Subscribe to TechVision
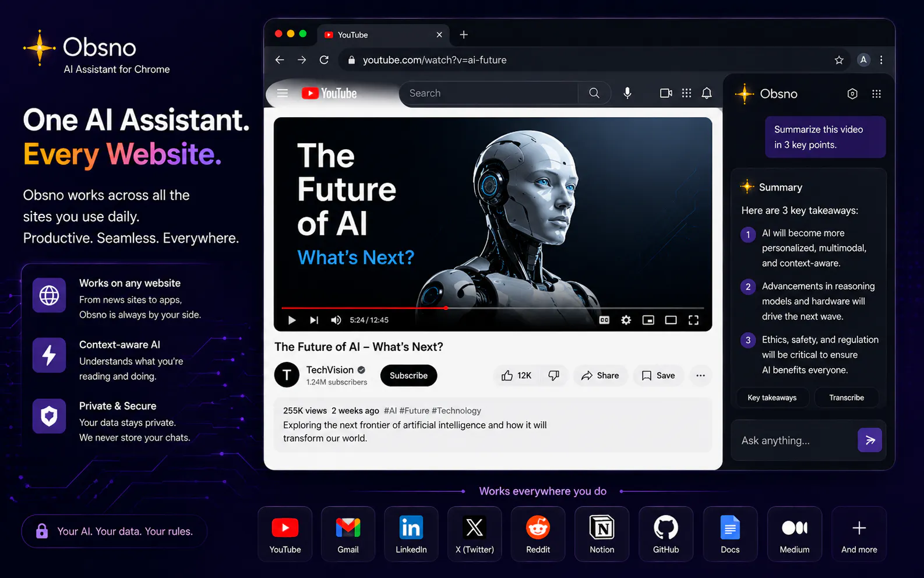The height and width of the screenshot is (578, 924). click(x=408, y=375)
